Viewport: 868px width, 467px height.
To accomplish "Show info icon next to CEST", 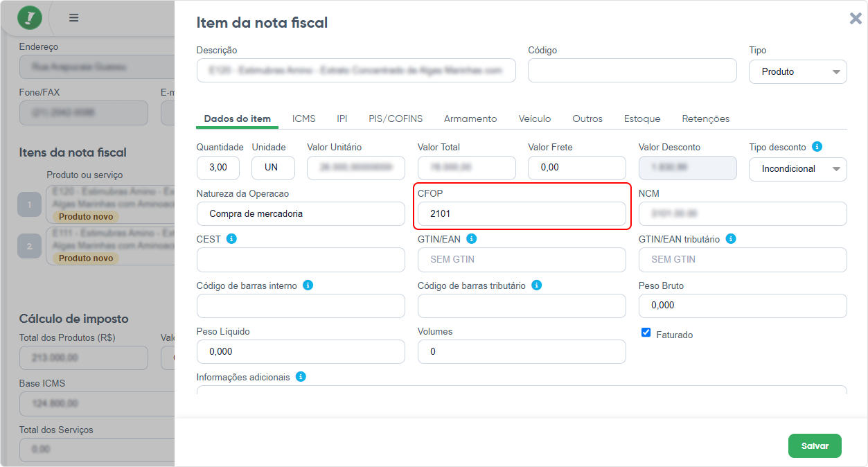I will click(x=231, y=239).
